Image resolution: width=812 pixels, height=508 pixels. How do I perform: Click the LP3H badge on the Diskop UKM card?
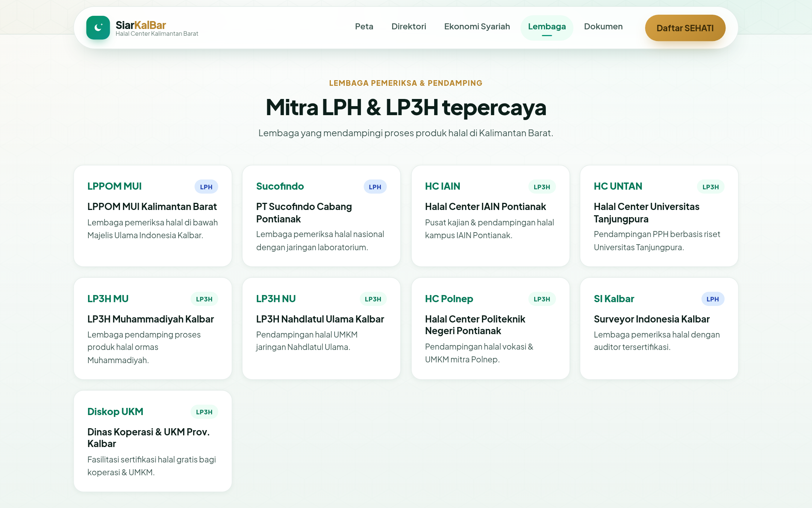click(x=204, y=412)
